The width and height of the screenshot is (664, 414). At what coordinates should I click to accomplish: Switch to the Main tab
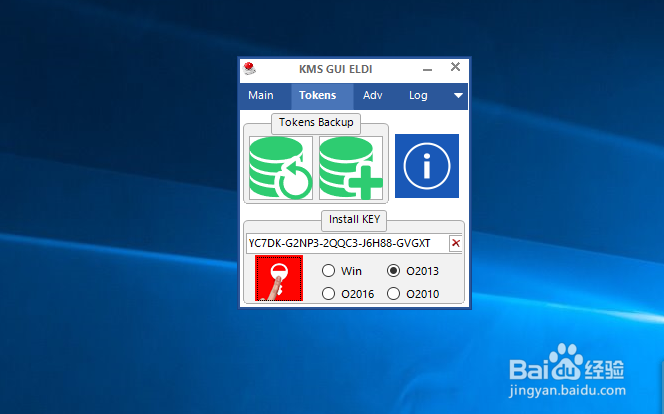point(261,95)
